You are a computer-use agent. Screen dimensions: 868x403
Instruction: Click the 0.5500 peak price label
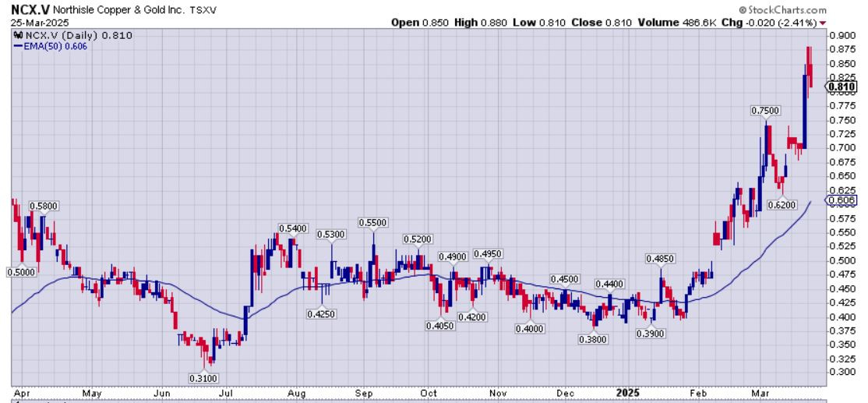click(374, 222)
